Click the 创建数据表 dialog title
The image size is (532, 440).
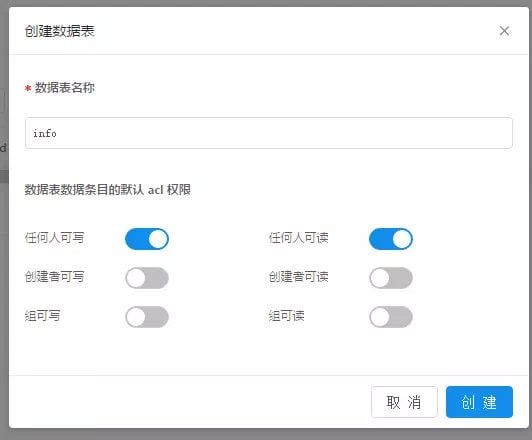click(x=59, y=31)
